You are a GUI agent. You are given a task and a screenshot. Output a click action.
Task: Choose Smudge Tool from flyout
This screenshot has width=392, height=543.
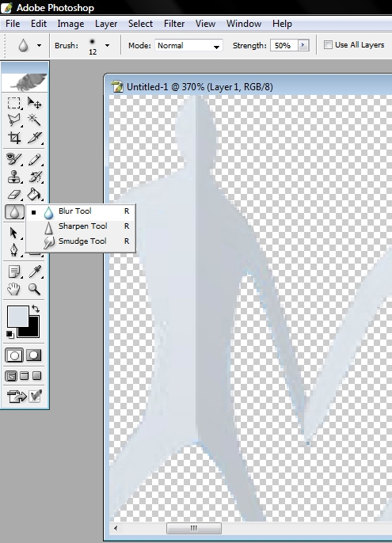click(81, 241)
